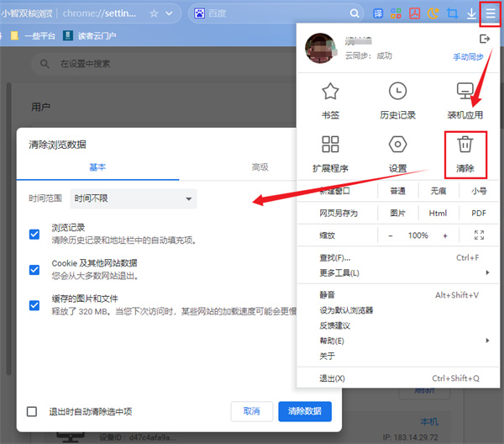Click the 100% zoom value
Screen dimensions: 504x444
pos(417,235)
